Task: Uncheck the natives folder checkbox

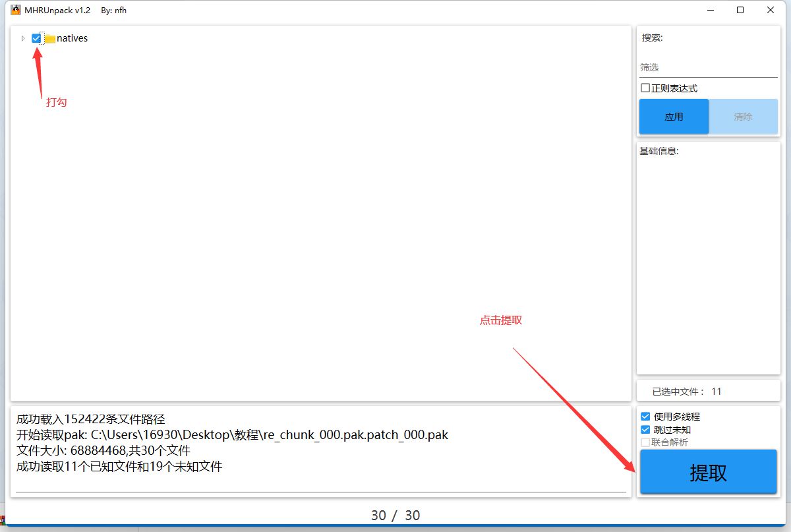Action: tap(36, 38)
